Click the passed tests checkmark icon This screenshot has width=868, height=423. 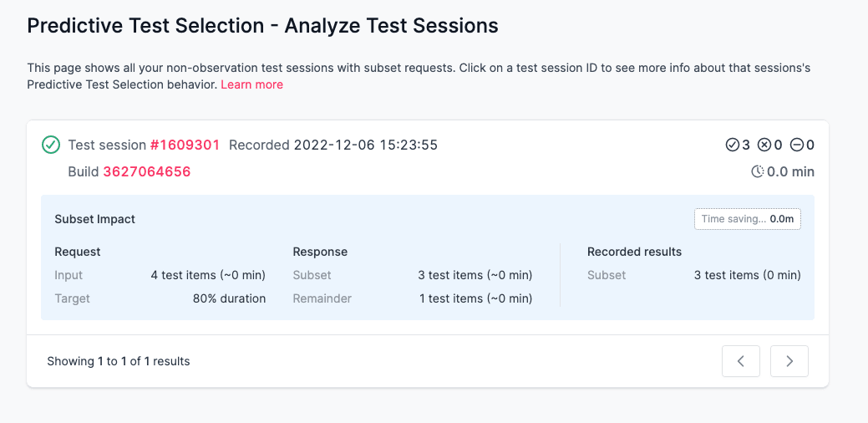(x=733, y=145)
